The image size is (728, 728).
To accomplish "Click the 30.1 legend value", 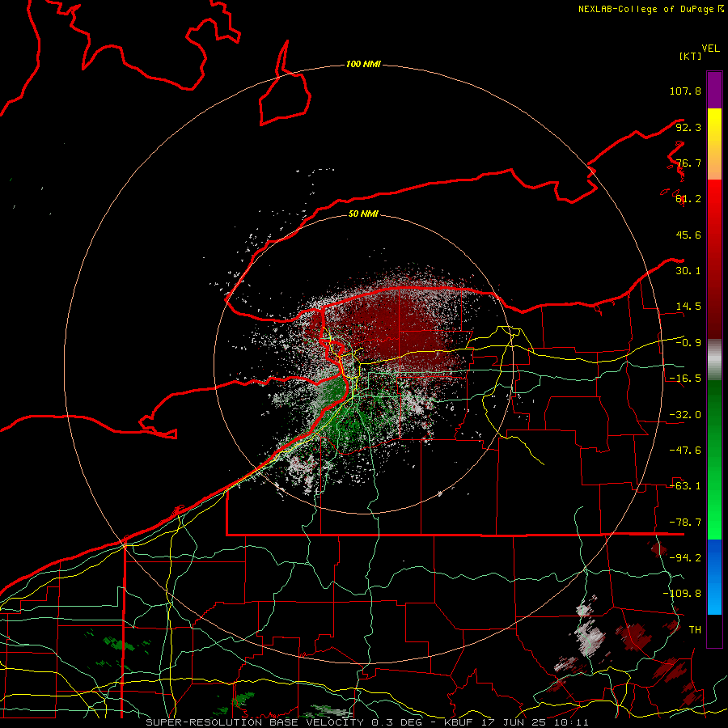I will coord(688,271).
